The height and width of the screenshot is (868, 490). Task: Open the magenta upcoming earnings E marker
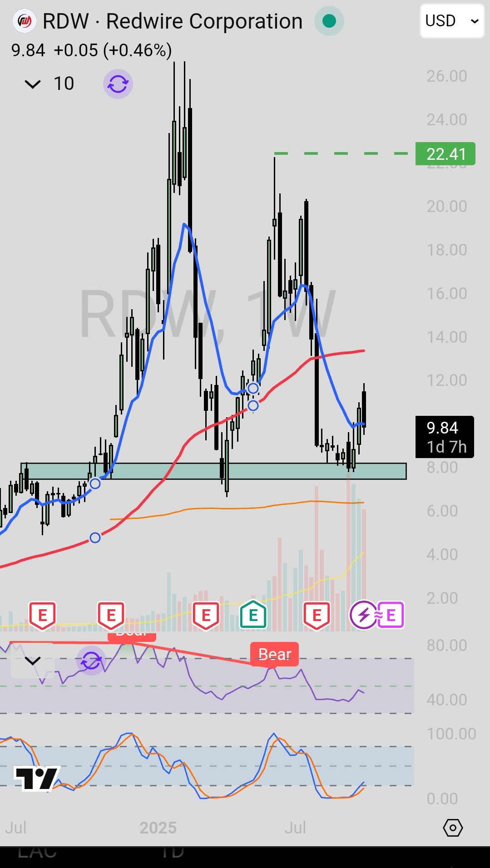(391, 615)
